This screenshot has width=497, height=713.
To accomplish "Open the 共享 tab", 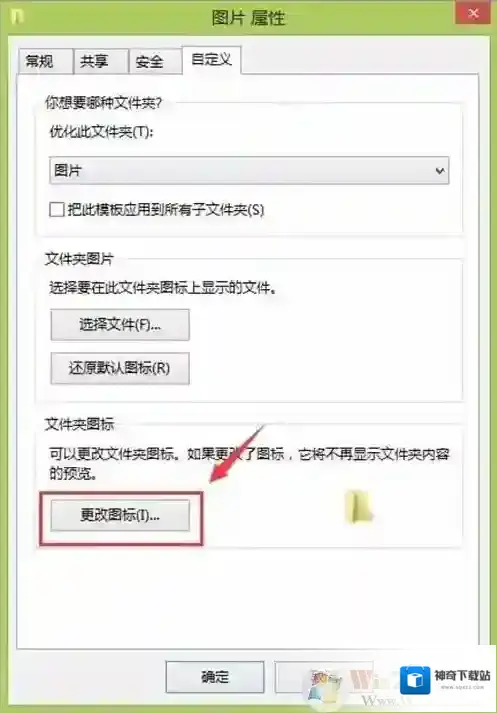I will point(94,61).
